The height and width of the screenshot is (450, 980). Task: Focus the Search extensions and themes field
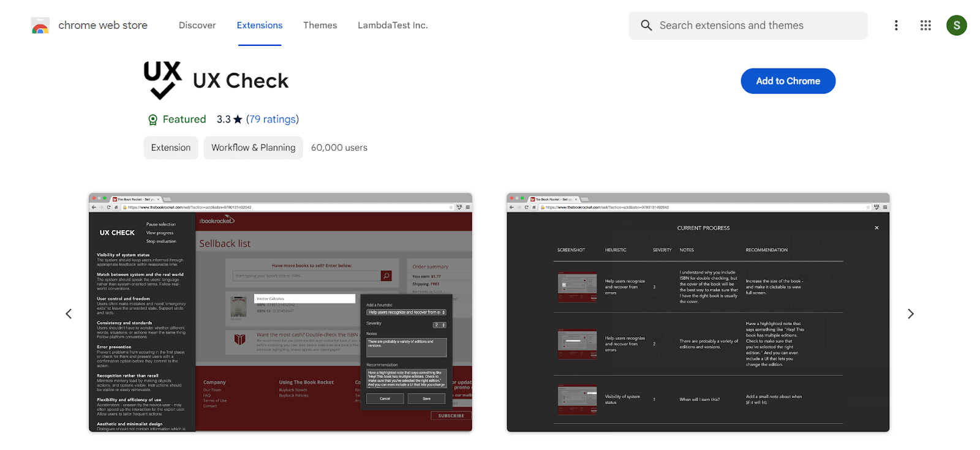[748, 25]
